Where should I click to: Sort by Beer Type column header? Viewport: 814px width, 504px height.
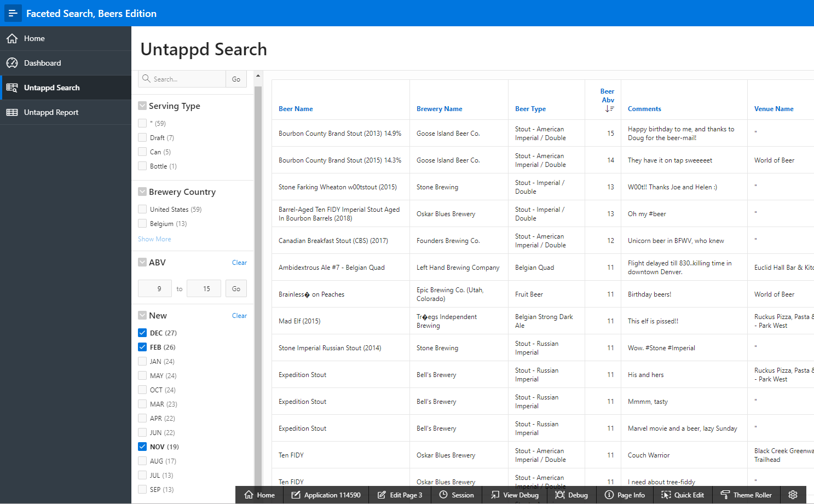530,109
